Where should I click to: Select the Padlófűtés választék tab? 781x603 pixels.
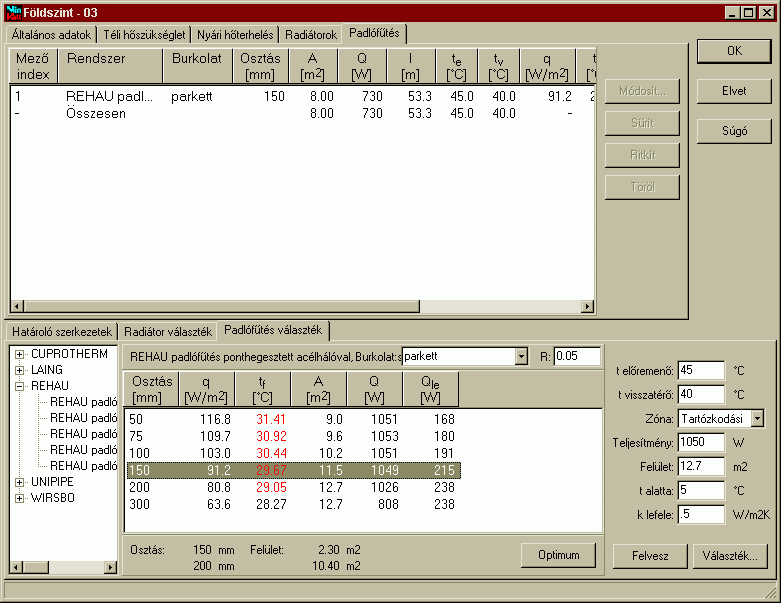[x=273, y=330]
